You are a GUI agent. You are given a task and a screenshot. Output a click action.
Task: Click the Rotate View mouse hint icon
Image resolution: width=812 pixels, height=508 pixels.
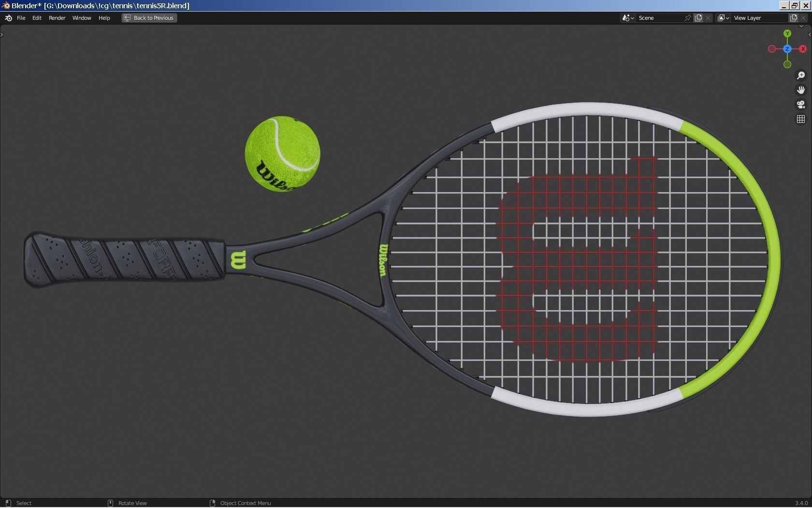(x=110, y=503)
